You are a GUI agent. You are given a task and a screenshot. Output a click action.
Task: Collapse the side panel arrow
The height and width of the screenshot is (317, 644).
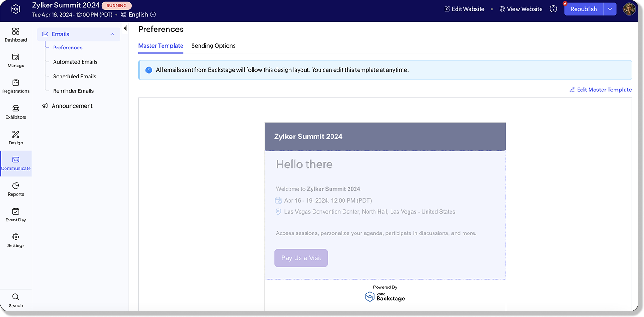tap(125, 29)
